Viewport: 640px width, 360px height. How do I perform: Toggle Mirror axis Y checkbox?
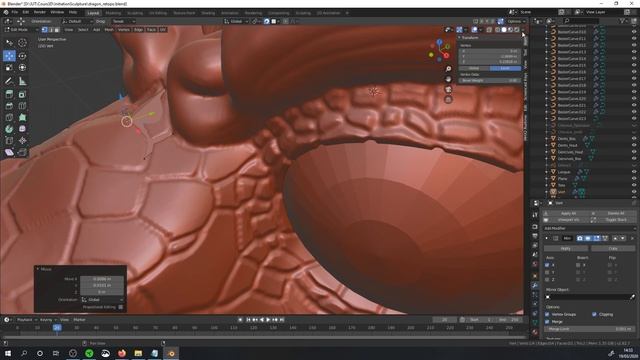click(547, 272)
